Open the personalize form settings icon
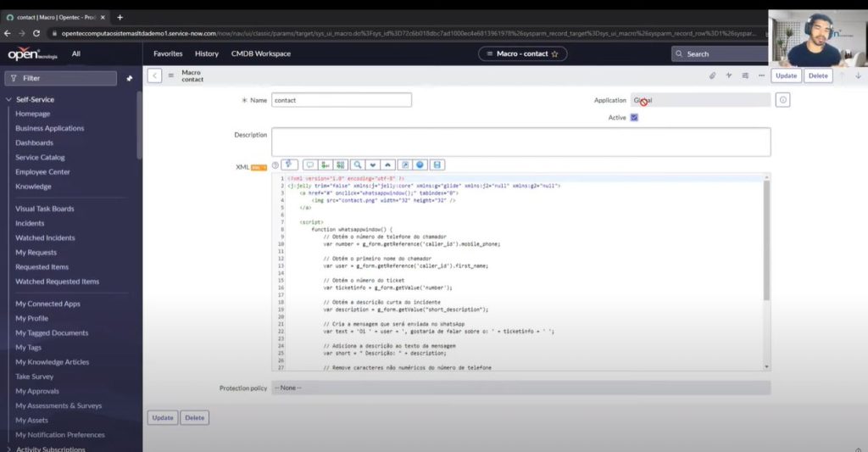The image size is (868, 452). point(745,75)
